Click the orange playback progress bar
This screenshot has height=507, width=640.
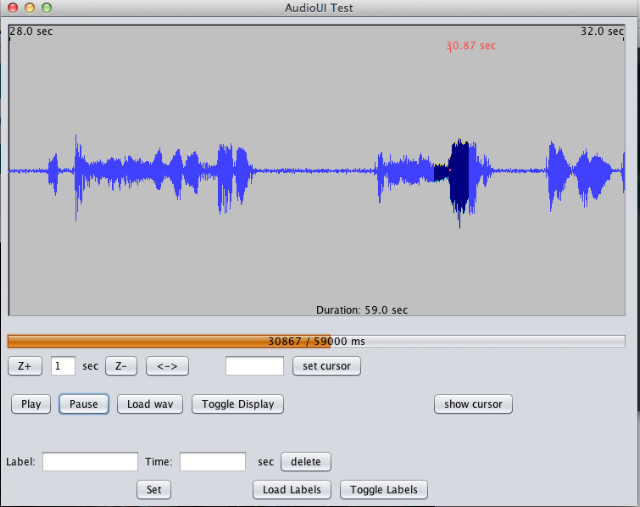tap(316, 341)
